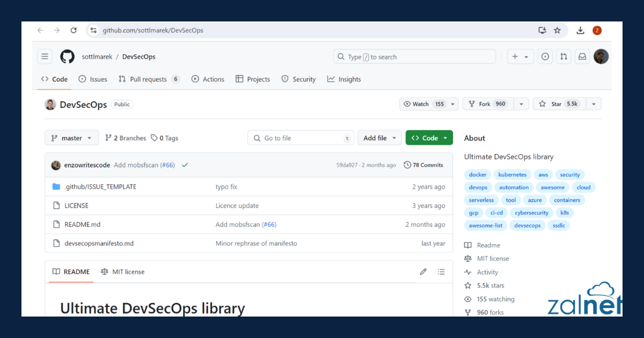Open the Insights tab

[x=344, y=79]
